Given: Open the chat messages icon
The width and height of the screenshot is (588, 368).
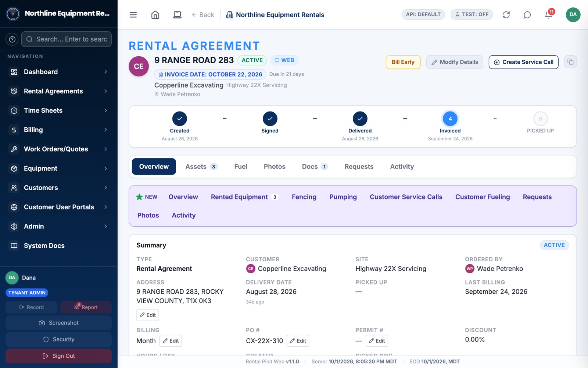Looking at the screenshot, I should click(x=527, y=15).
